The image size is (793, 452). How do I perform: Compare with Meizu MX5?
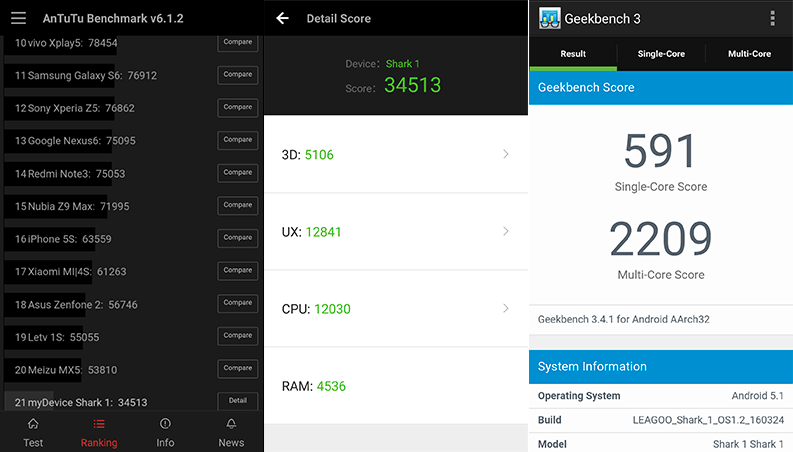pyautogui.click(x=238, y=369)
